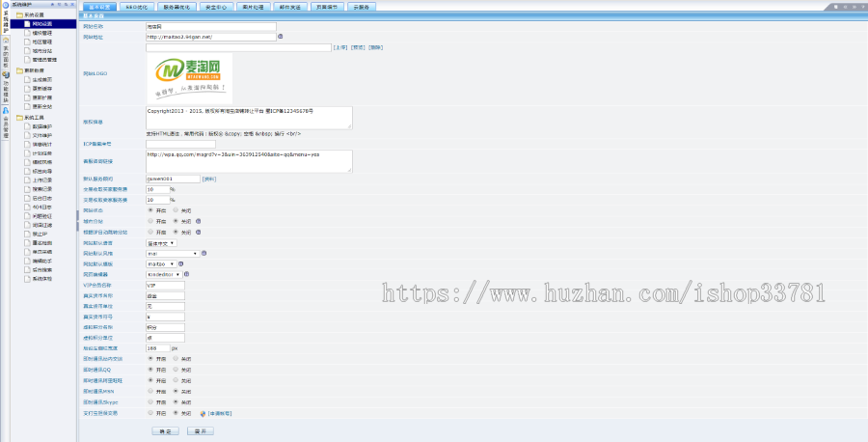
Task: Click the copyright info textarea
Action: 249,118
